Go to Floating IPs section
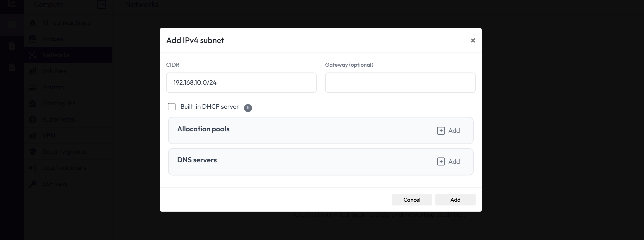Image resolution: width=644 pixels, height=240 pixels. 59,103
